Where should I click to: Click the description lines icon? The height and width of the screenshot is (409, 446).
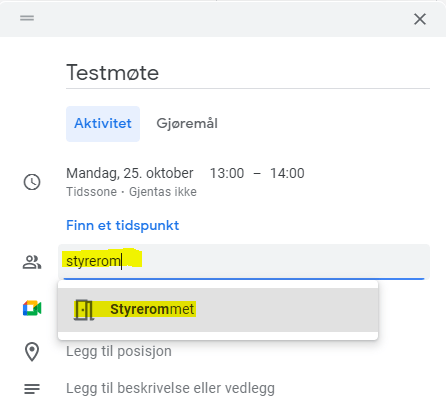[32, 389]
